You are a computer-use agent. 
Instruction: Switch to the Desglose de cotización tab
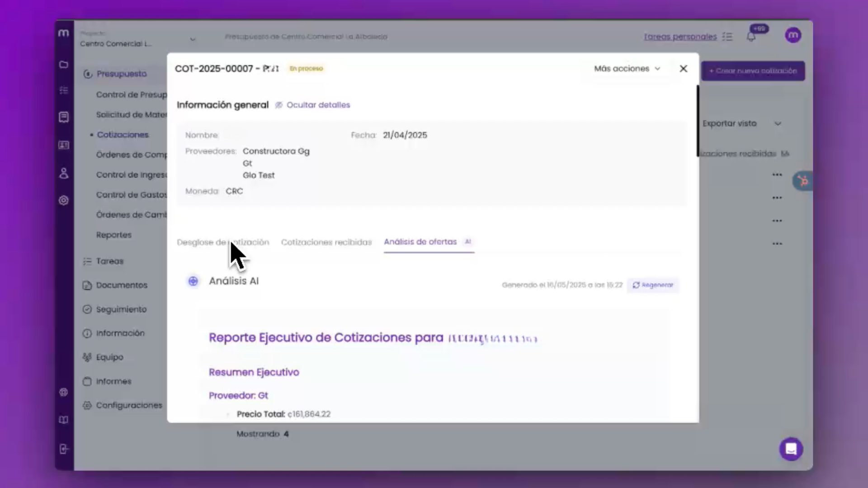223,242
